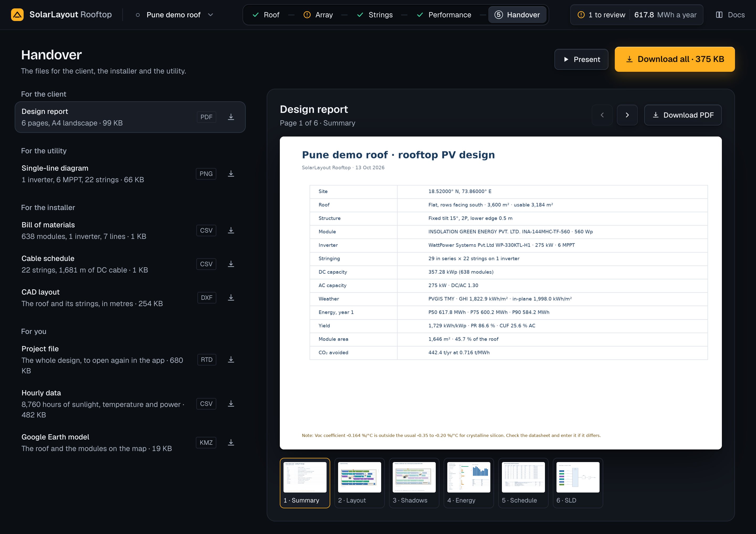Select the Bill of materials row

click(x=130, y=231)
